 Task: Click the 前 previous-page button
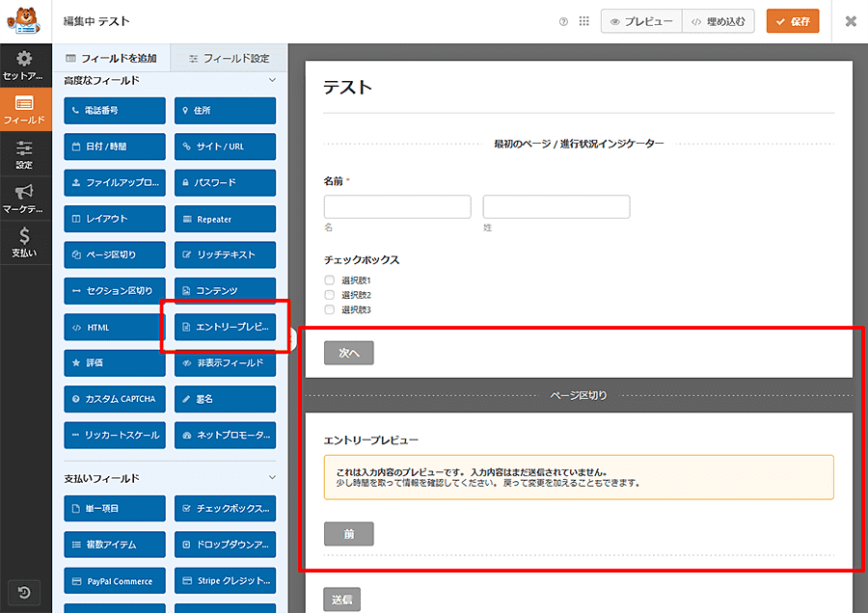(x=349, y=534)
